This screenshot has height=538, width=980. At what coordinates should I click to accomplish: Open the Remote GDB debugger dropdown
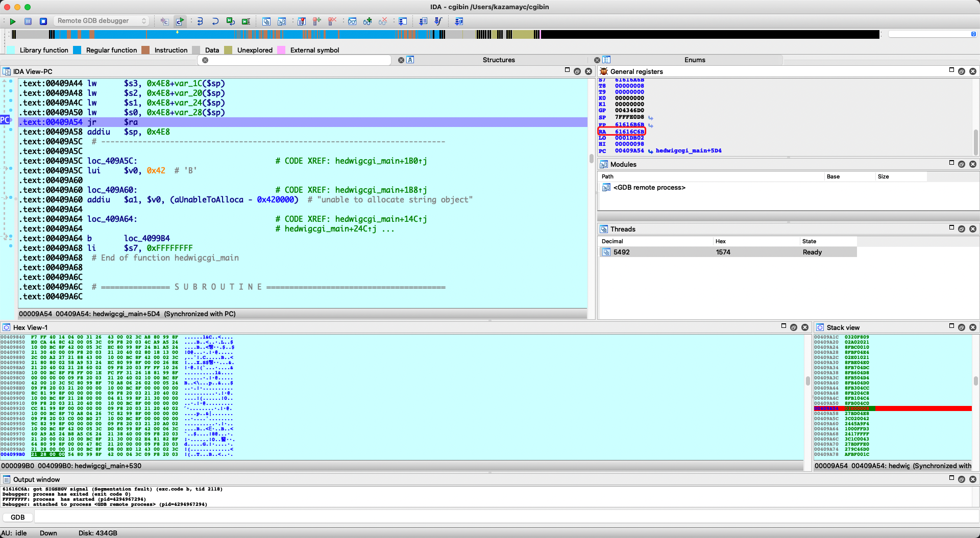(102, 21)
